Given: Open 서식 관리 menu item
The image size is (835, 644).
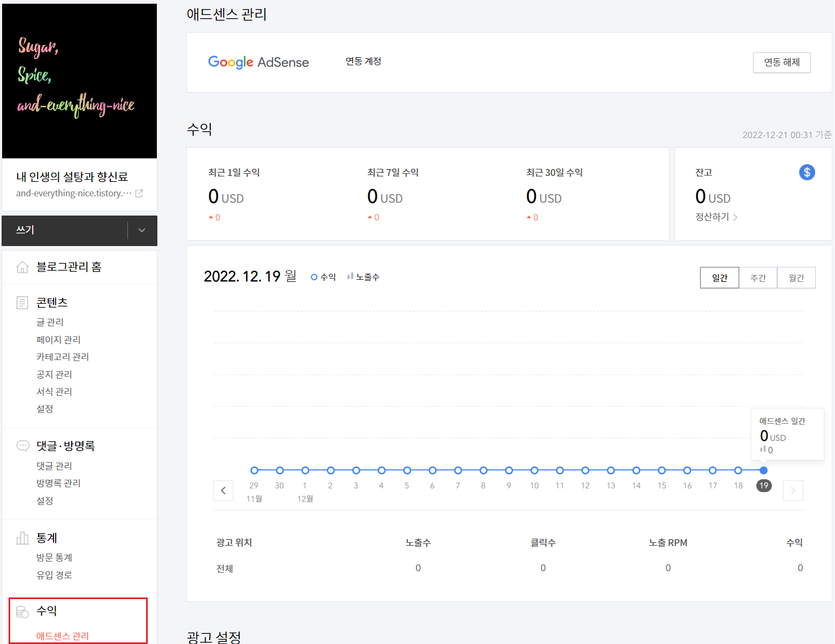Looking at the screenshot, I should point(54,392).
